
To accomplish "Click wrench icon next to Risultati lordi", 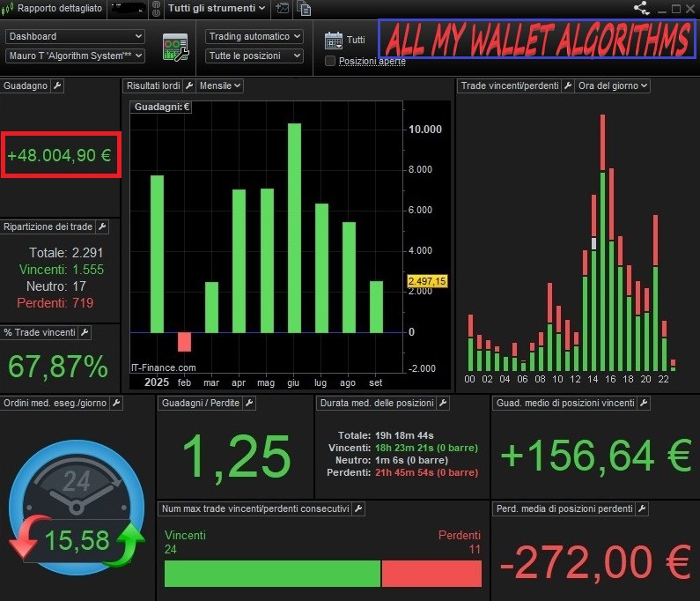I will point(188,85).
